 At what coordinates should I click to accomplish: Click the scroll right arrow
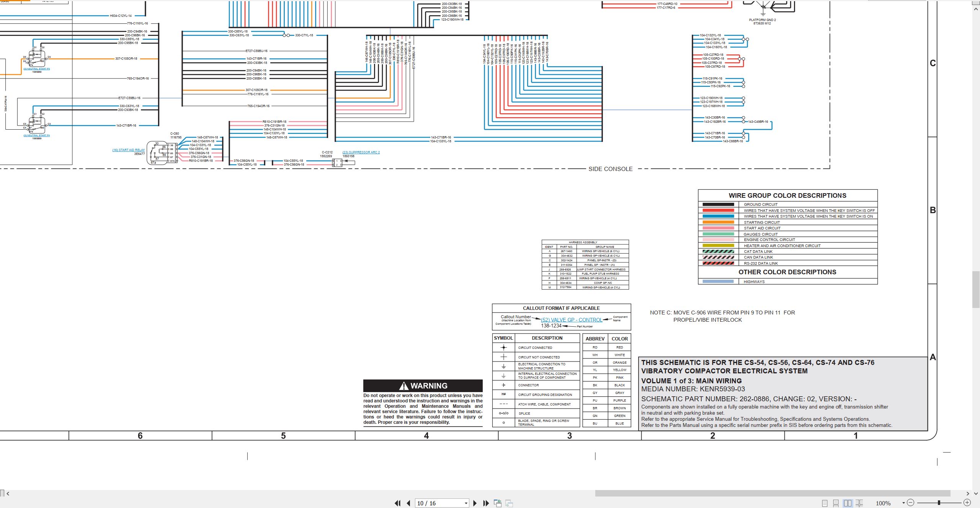click(968, 493)
